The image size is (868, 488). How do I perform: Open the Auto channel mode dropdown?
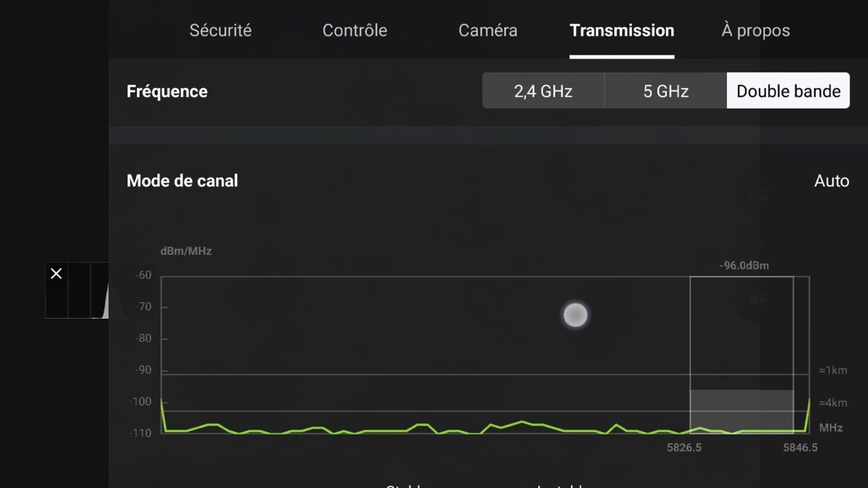832,181
